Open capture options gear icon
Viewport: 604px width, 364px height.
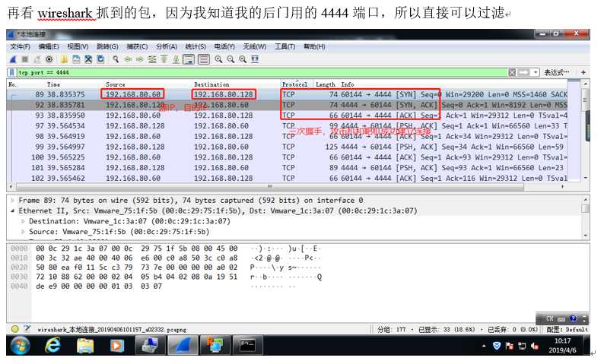coord(49,59)
